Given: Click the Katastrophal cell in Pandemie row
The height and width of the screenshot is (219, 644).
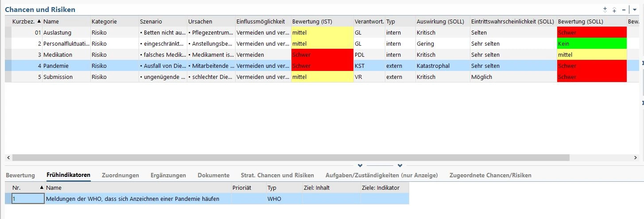Looking at the screenshot, I should (442, 66).
